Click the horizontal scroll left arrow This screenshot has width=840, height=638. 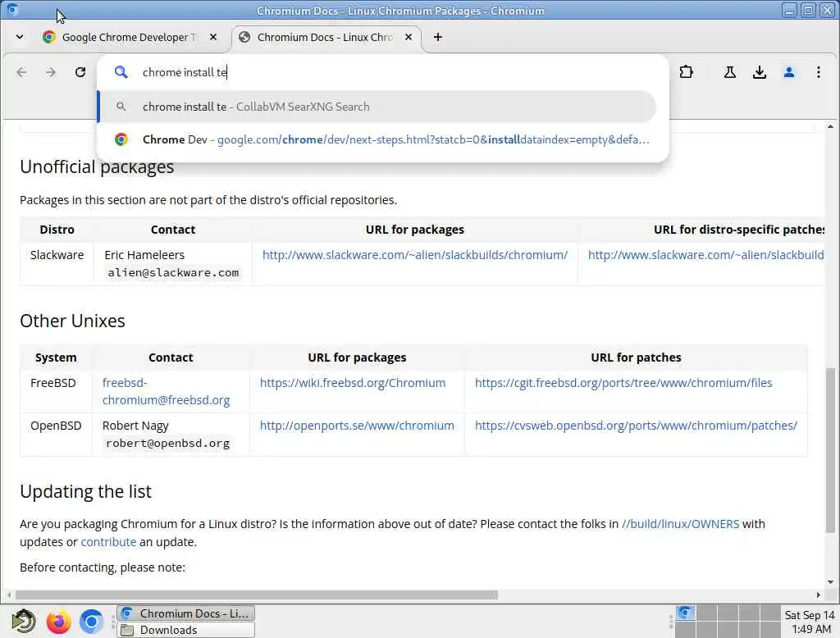[9, 595]
